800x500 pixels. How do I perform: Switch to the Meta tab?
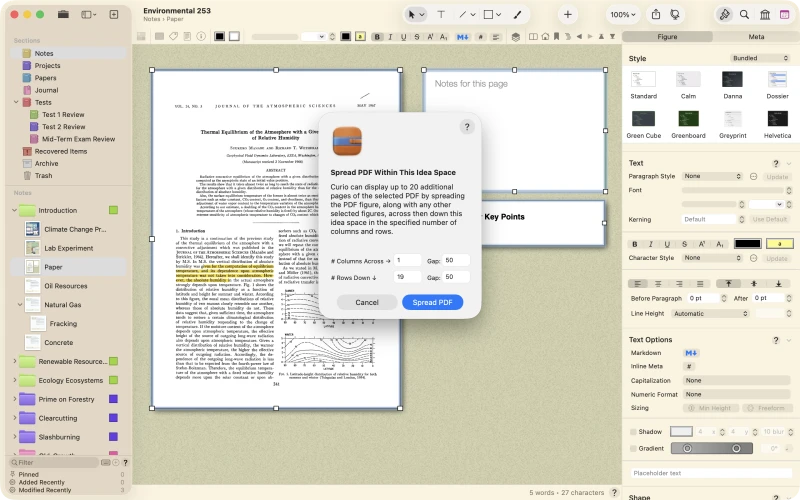pos(756,37)
